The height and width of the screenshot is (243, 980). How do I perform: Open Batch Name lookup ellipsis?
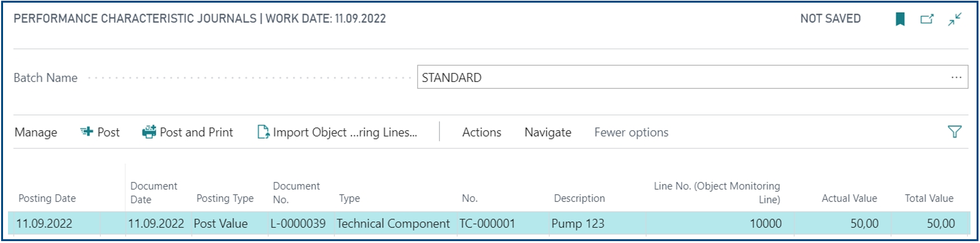tap(956, 77)
